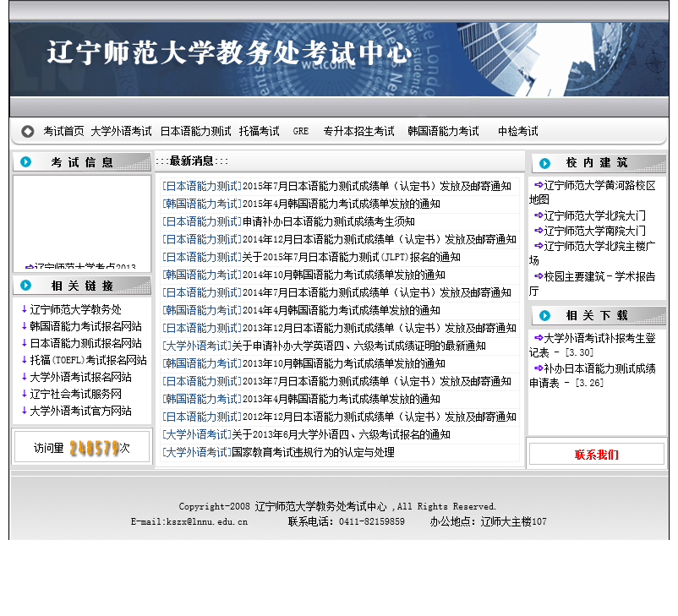This screenshot has width=678, height=616.
Task: Click the visit counter 248579
Action: coord(95,448)
